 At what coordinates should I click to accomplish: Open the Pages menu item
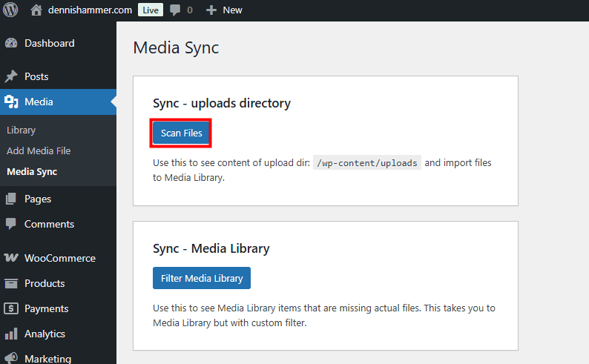[x=38, y=199]
